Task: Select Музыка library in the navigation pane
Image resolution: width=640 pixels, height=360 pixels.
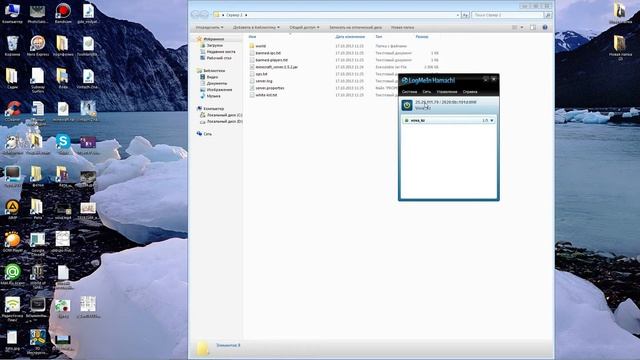Action: (x=213, y=96)
